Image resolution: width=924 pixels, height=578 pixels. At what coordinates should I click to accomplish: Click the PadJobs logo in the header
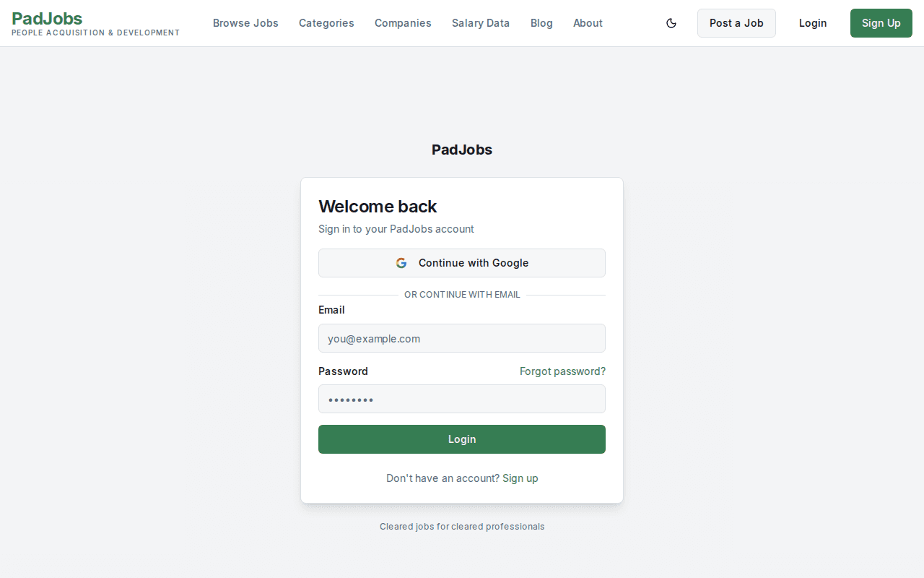(46, 19)
